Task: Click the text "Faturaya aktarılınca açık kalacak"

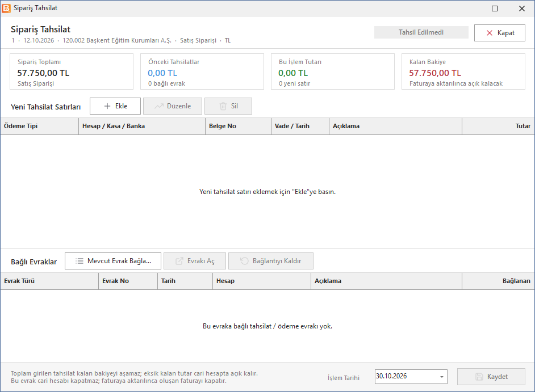Action: pos(456,83)
